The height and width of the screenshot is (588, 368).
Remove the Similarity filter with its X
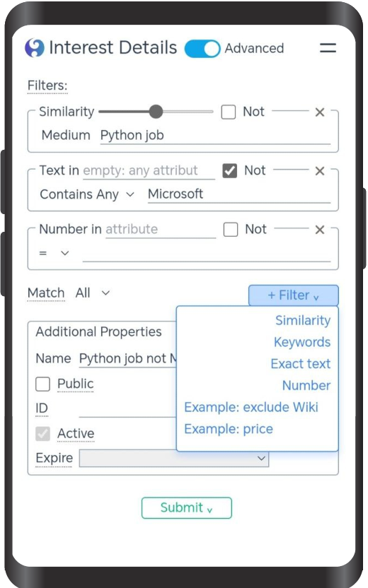[320, 112]
